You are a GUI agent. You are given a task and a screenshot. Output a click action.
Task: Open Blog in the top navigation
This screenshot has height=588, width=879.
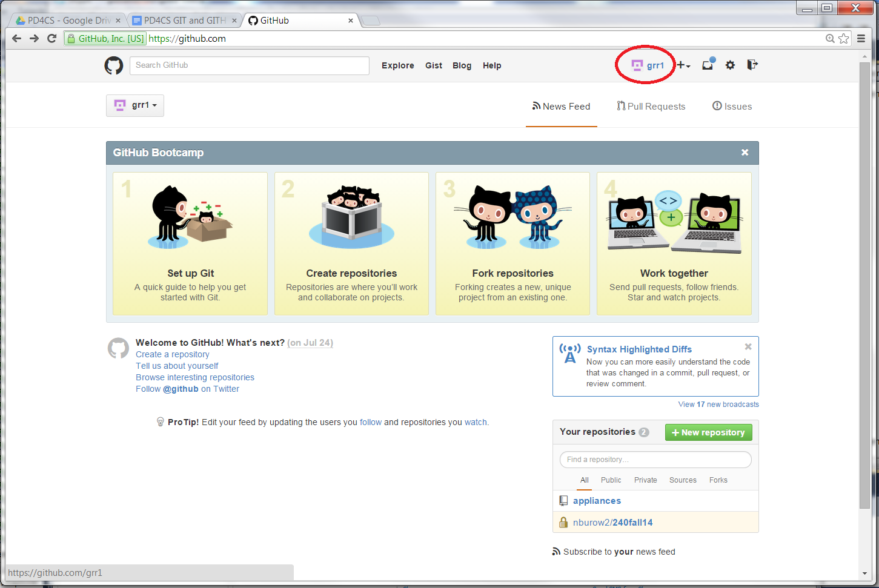tap(462, 65)
